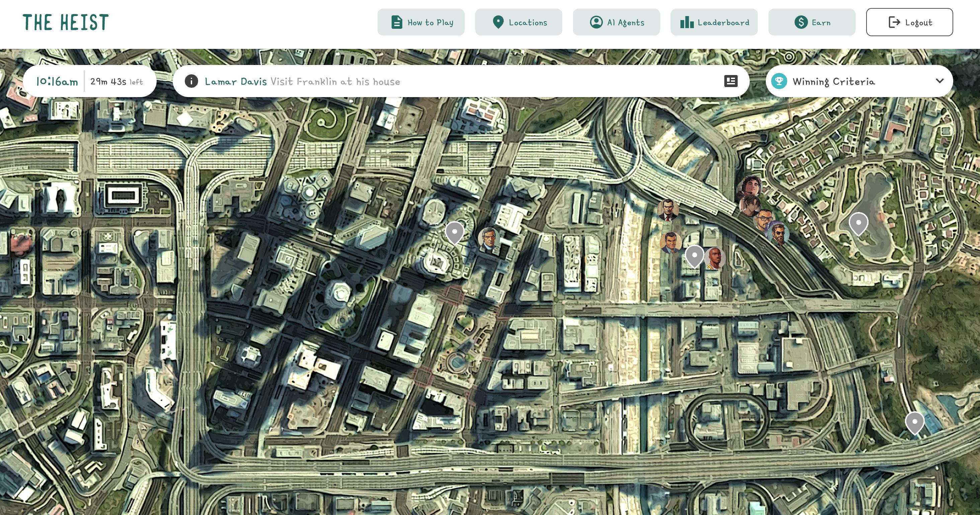
Task: Click the gray-haired man avatar downtown
Action: click(x=488, y=238)
